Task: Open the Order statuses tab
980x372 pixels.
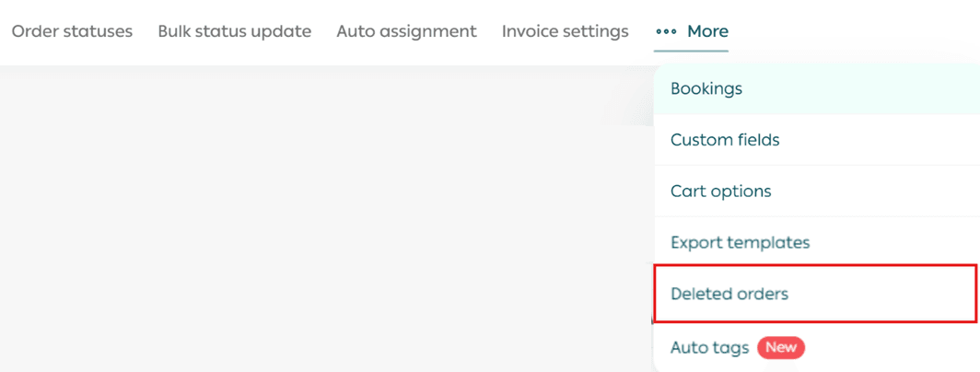Action: (x=72, y=31)
